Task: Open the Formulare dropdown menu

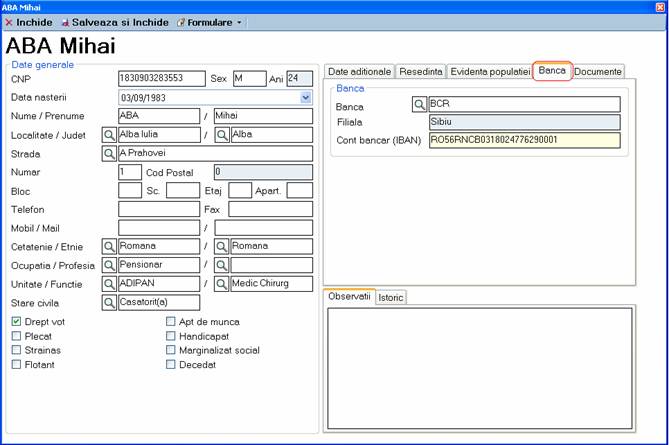Action: (209, 21)
